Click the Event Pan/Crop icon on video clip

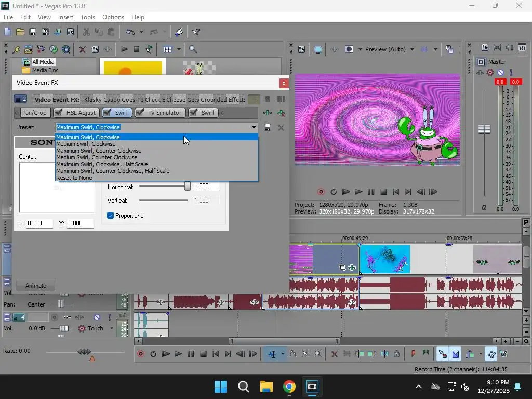click(342, 268)
